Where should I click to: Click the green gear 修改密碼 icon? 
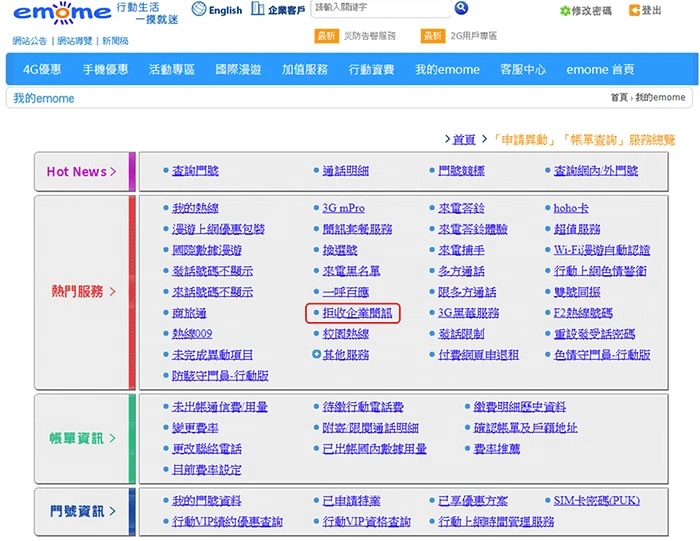click(x=565, y=11)
